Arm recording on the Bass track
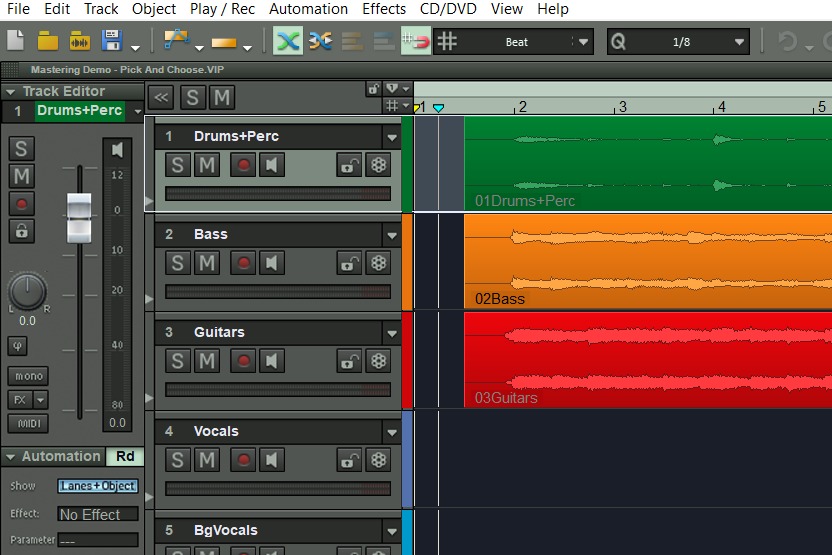The height and width of the screenshot is (555, 832). click(x=244, y=263)
